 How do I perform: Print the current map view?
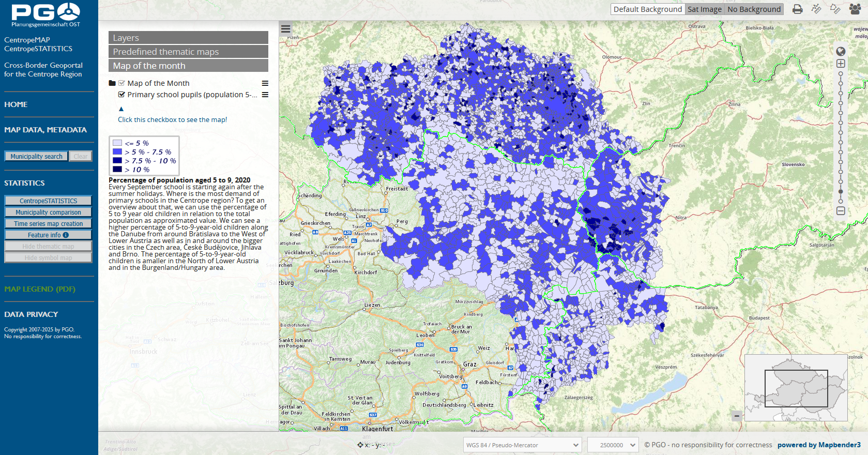[798, 9]
